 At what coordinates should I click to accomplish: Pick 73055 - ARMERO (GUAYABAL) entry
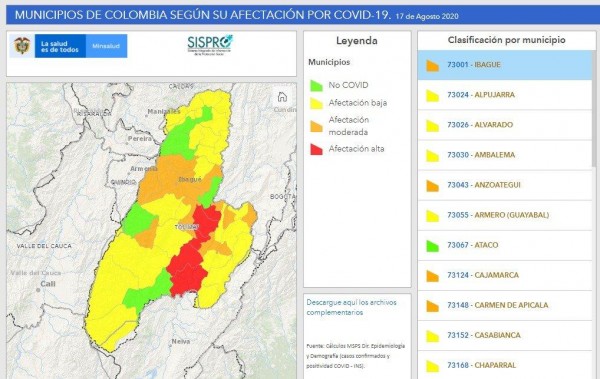[505, 216]
